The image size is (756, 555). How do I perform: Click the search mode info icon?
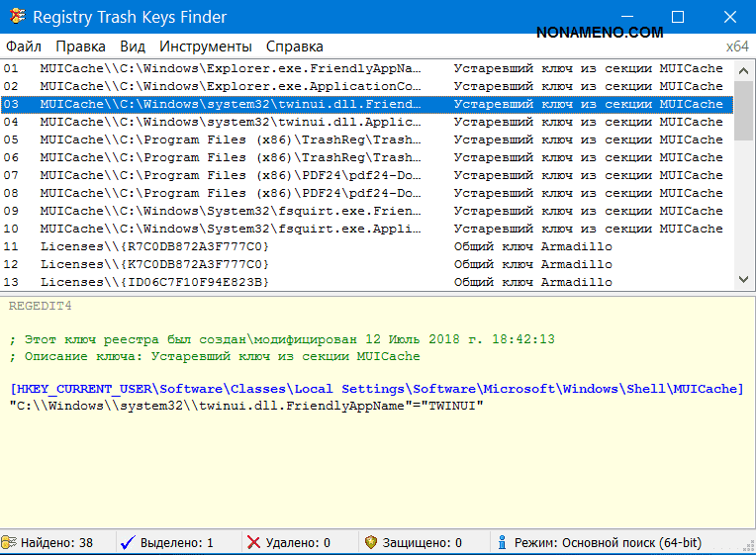point(503,543)
